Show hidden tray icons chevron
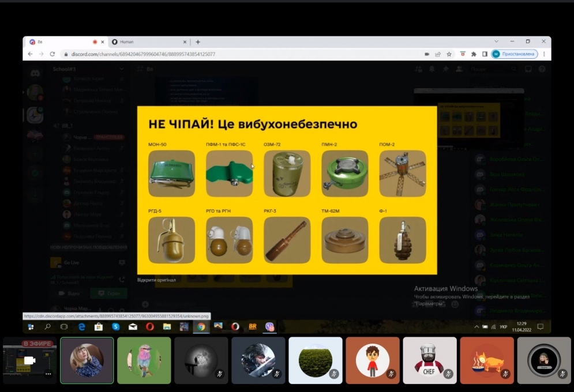Viewport: 574px width, 392px height. pyautogui.click(x=477, y=327)
